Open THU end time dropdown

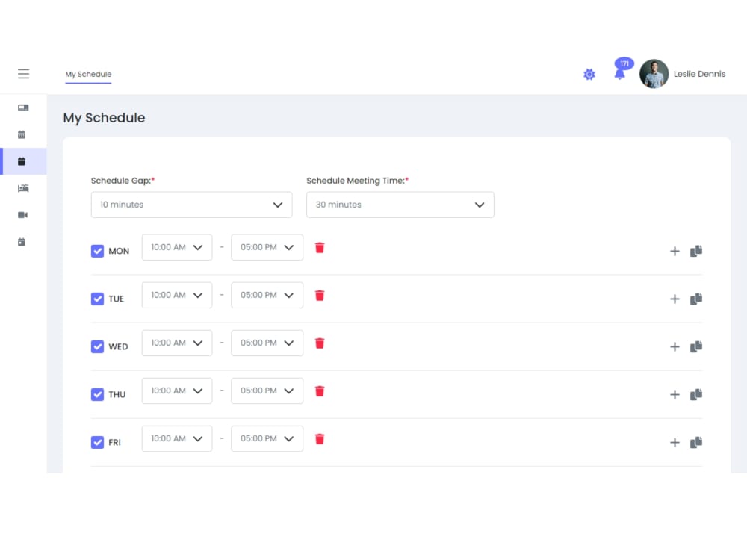pyautogui.click(x=267, y=391)
